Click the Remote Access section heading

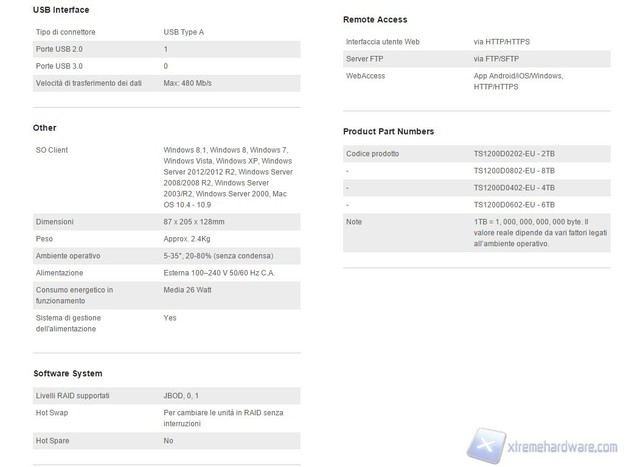375,20
